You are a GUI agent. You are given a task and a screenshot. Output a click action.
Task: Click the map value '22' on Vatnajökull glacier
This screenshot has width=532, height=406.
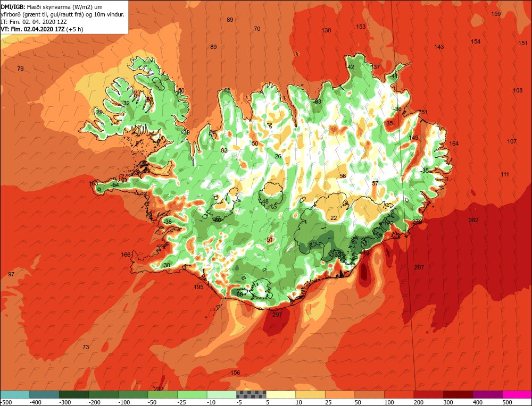click(334, 218)
